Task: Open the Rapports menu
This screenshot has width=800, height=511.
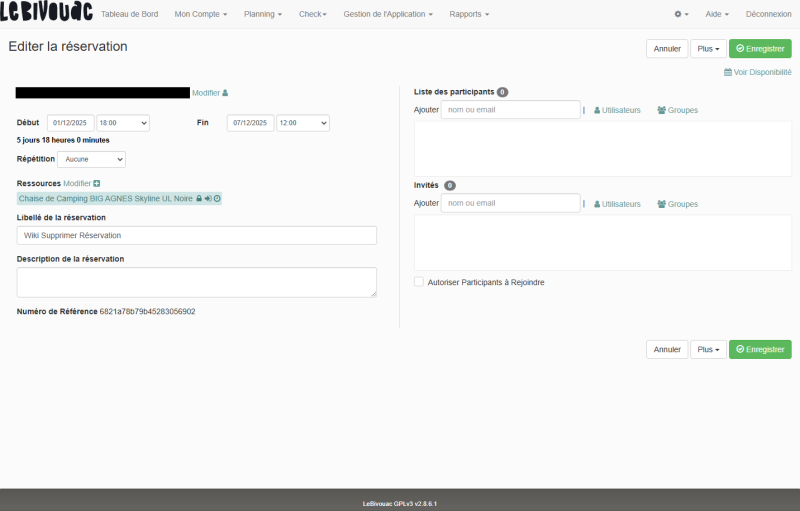Action: pyautogui.click(x=469, y=14)
